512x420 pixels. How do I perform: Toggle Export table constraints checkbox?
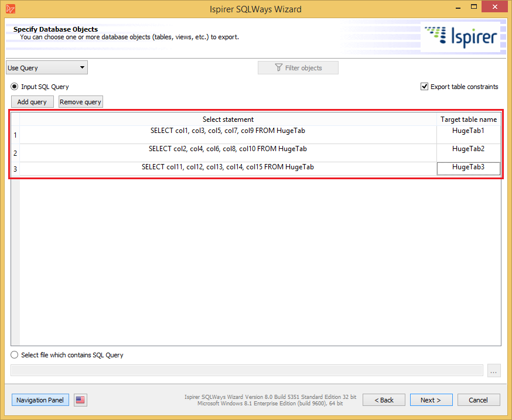(425, 87)
